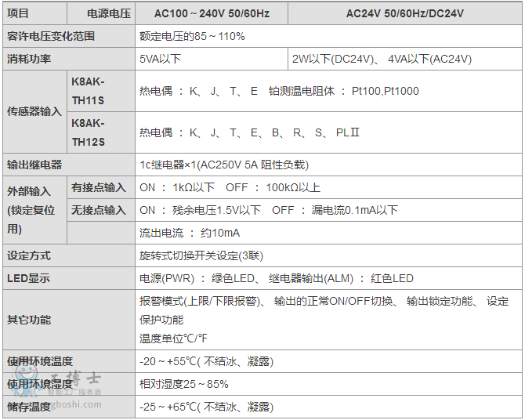Viewport: 525px width, 420px height.
Task: Click the 项目 header cell
Action: click(18, 13)
